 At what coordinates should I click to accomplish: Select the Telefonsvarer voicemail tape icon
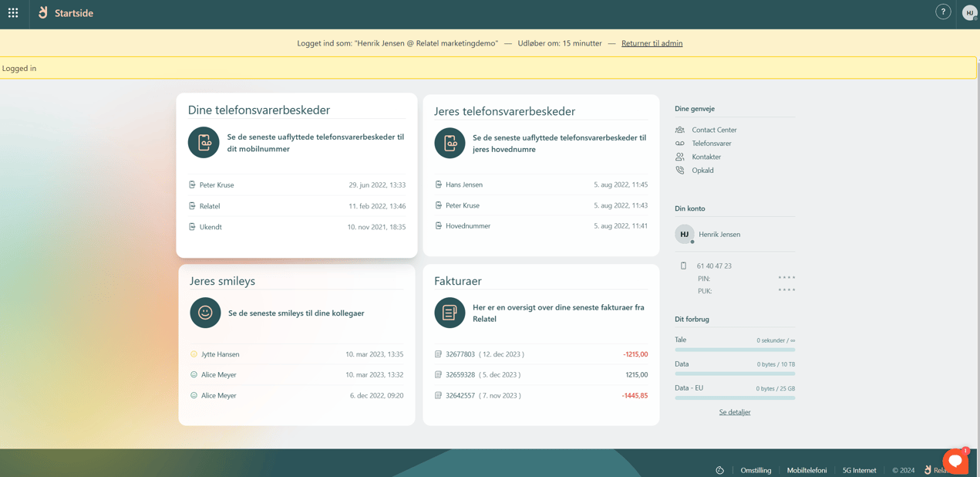point(681,143)
